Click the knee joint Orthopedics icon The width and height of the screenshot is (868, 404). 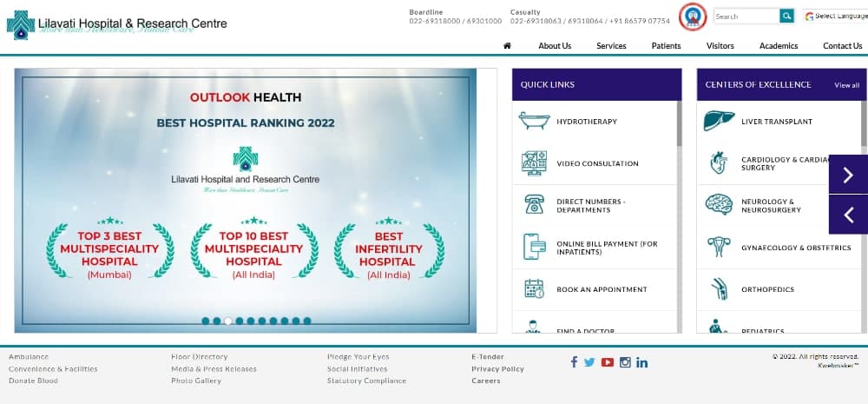pos(719,289)
